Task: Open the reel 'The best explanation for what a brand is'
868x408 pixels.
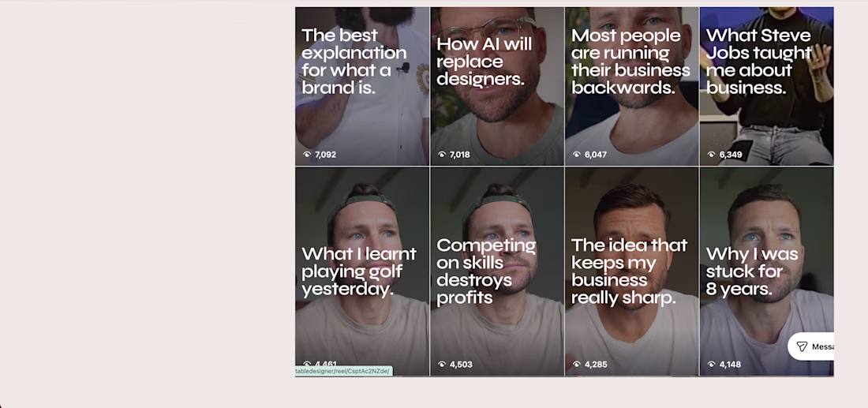Action: pos(362,87)
